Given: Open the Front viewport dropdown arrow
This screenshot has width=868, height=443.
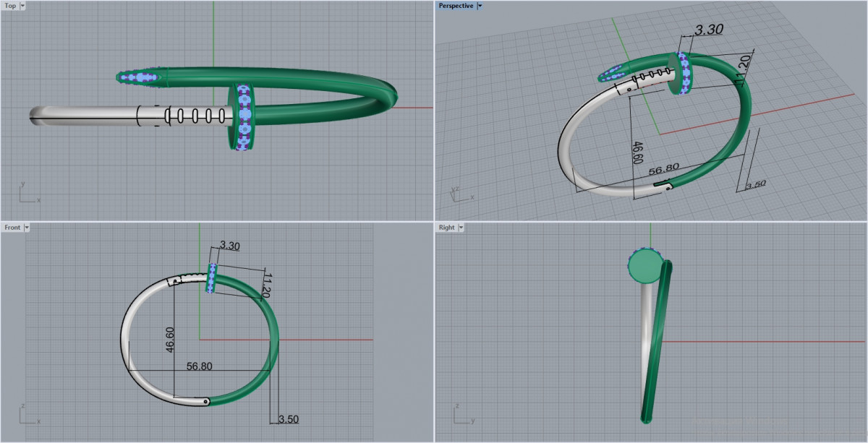Looking at the screenshot, I should (x=27, y=228).
